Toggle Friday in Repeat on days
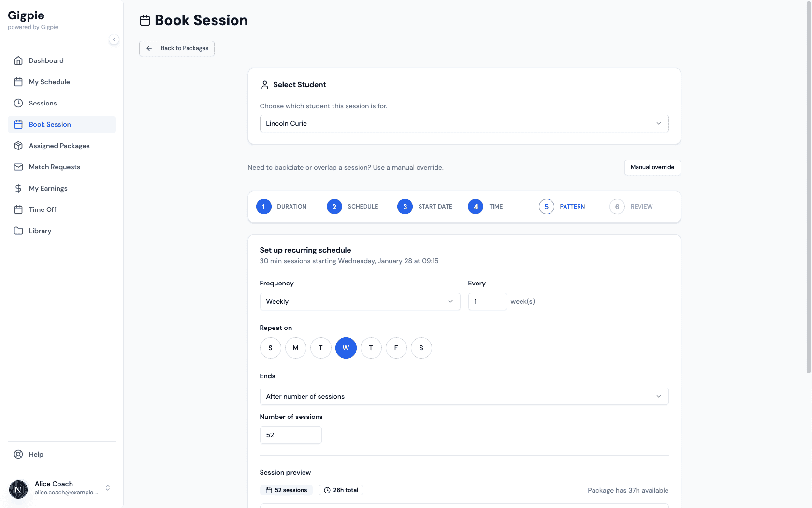The height and width of the screenshot is (508, 812). 396,348
